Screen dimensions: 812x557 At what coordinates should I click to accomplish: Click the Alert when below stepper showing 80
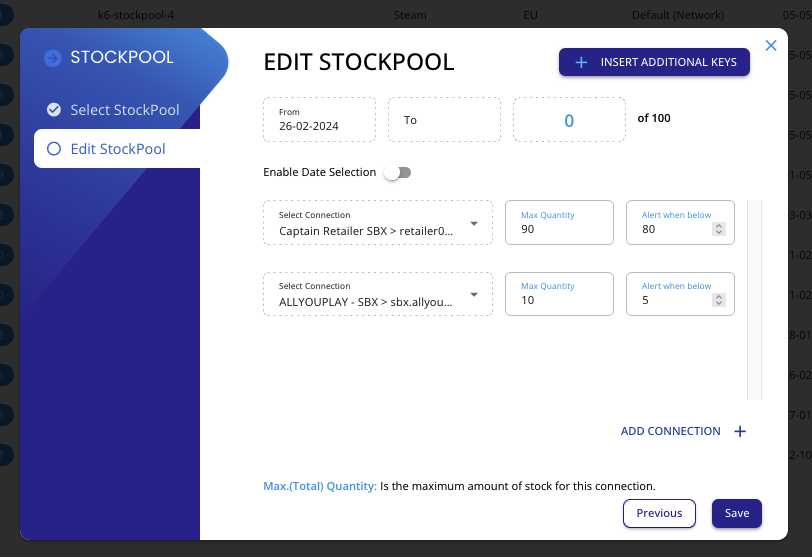(x=719, y=229)
